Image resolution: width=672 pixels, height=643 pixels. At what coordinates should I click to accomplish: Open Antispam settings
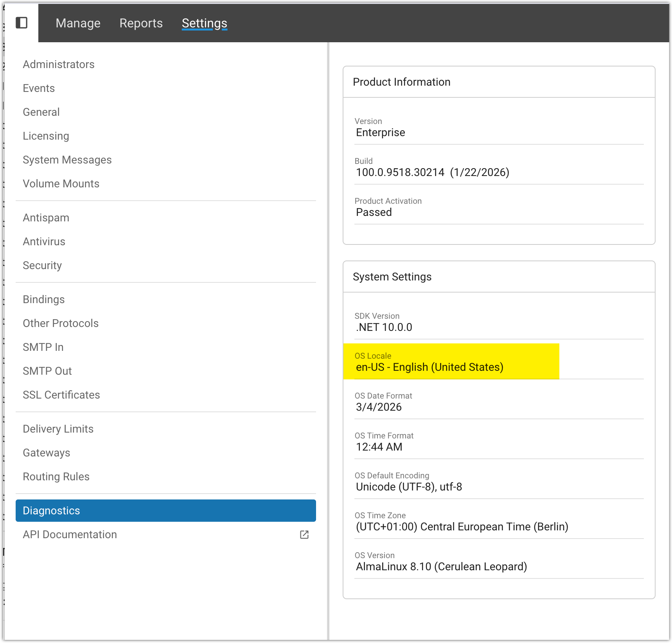tap(46, 218)
